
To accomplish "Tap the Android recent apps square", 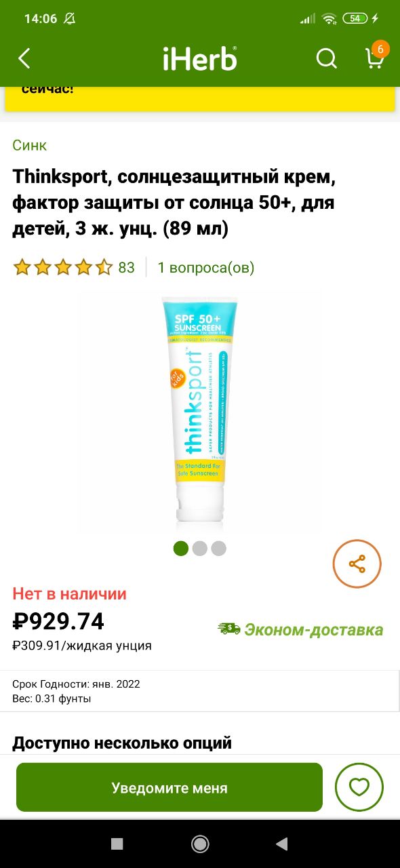I will tap(117, 844).
